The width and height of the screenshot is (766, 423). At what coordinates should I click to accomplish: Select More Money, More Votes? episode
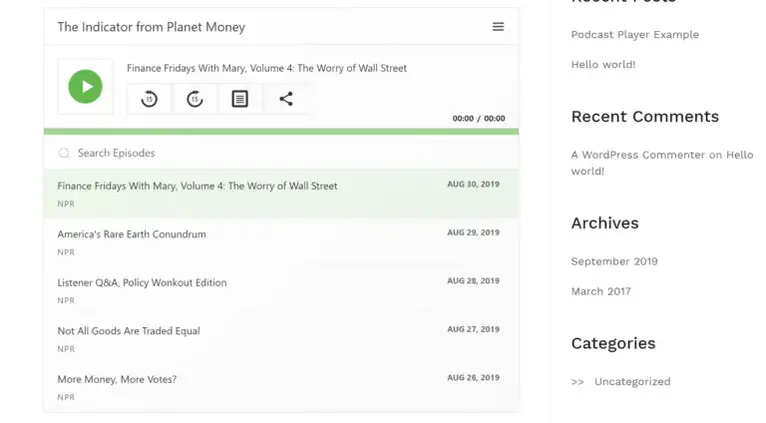point(281,387)
